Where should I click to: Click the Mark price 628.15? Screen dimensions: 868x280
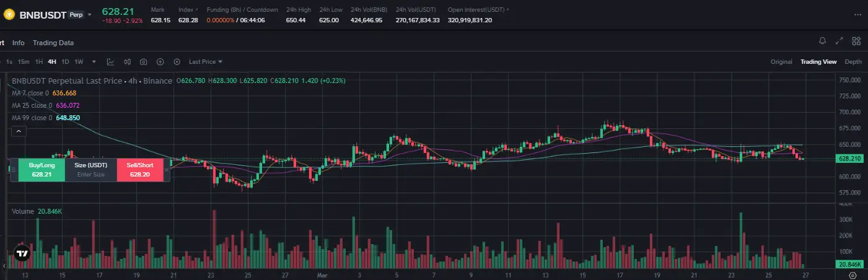coord(160,20)
